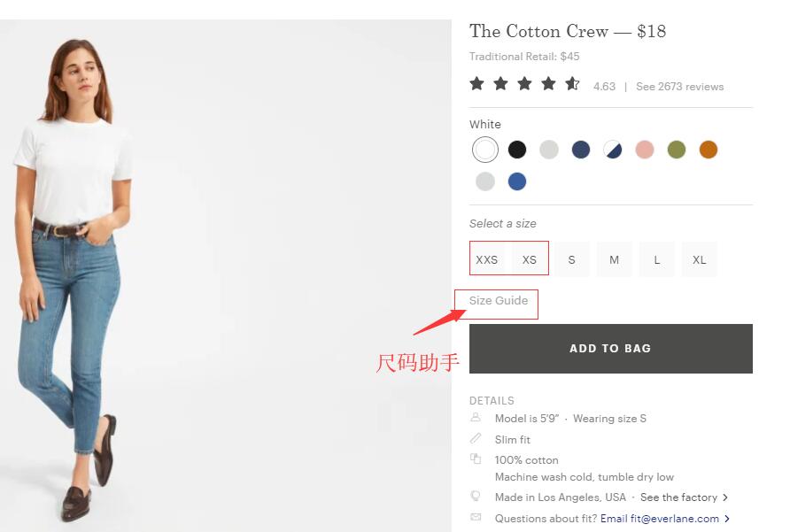Click the arrow after the fit email address
The width and height of the screenshot is (790, 532).
tap(727, 519)
